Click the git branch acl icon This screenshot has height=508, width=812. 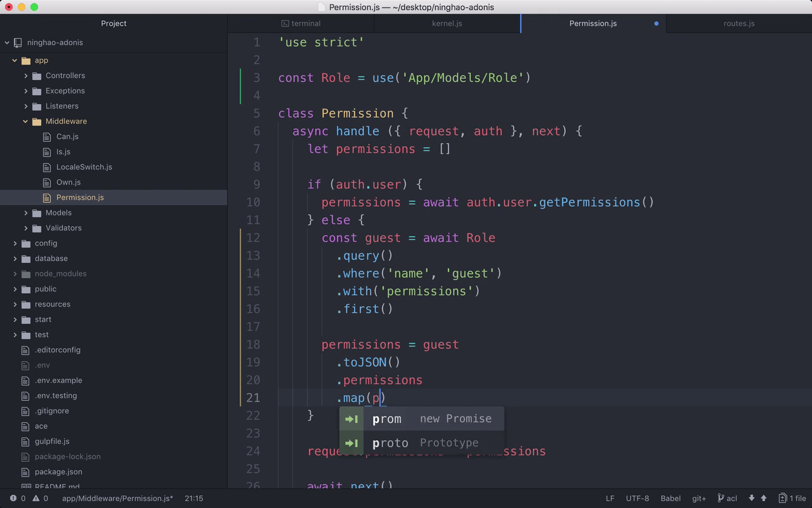tap(721, 498)
